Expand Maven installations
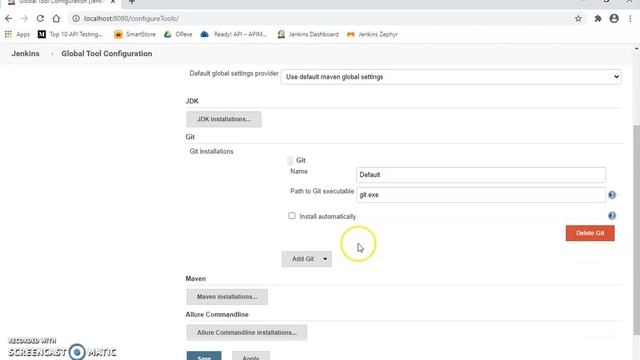 tap(227, 297)
